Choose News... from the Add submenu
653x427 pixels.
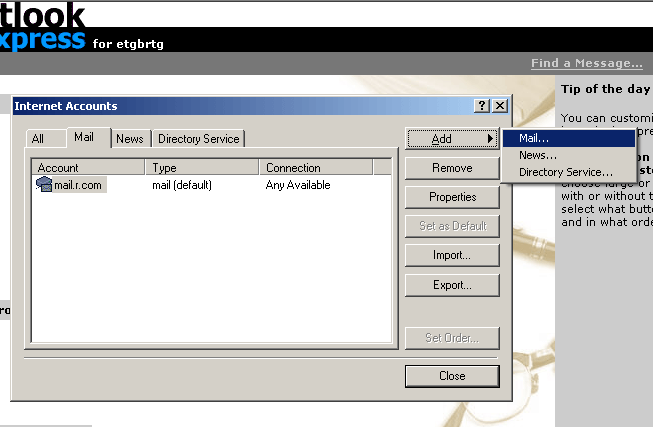click(569, 155)
